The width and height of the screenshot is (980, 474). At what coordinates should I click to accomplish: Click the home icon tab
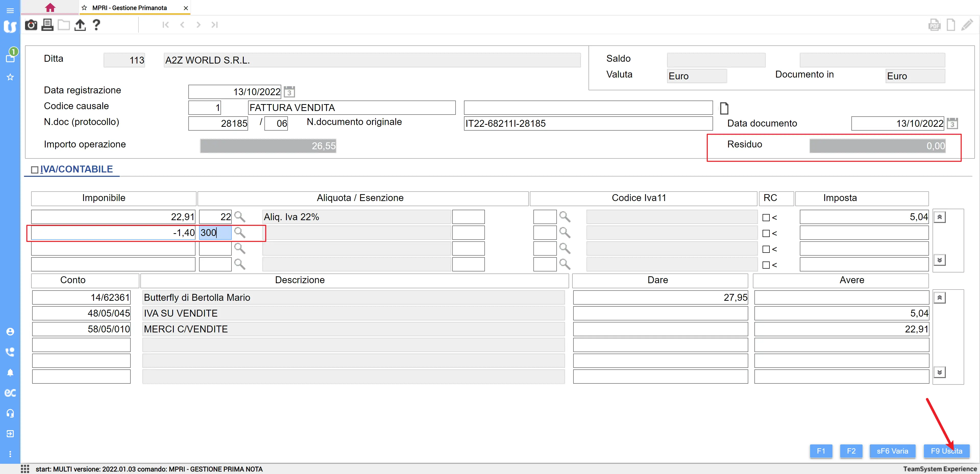coord(50,8)
